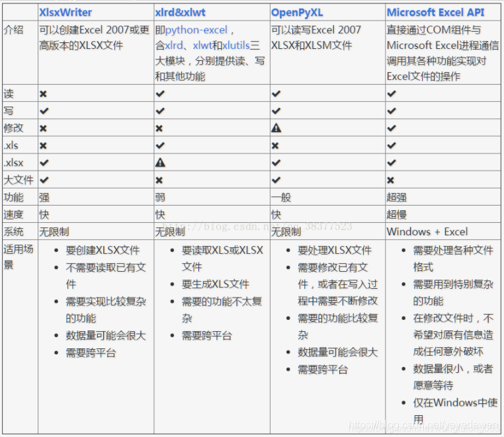Open the Microsoft Excel API header link
The image size is (504, 437).
435,13
